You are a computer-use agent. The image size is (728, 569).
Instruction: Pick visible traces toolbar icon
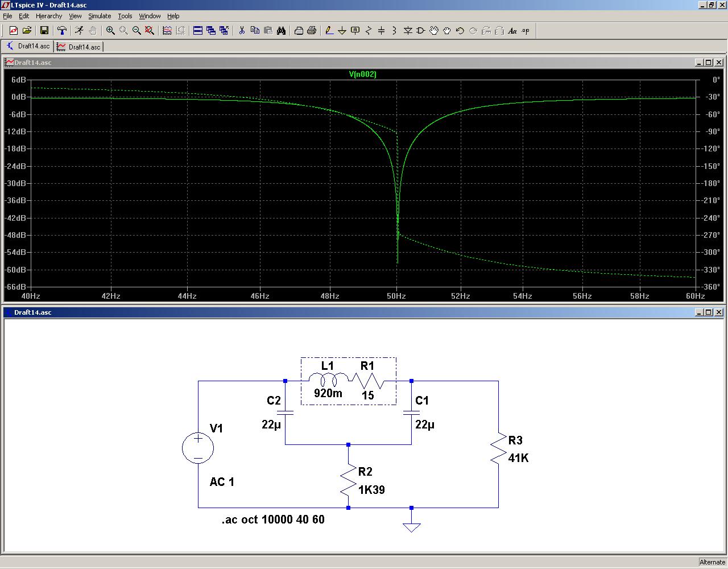167,31
